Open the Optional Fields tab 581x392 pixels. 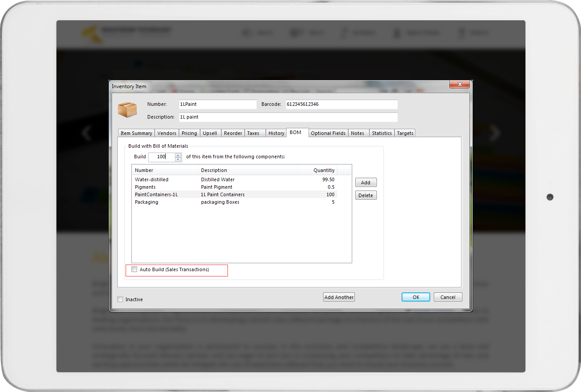[x=328, y=133]
